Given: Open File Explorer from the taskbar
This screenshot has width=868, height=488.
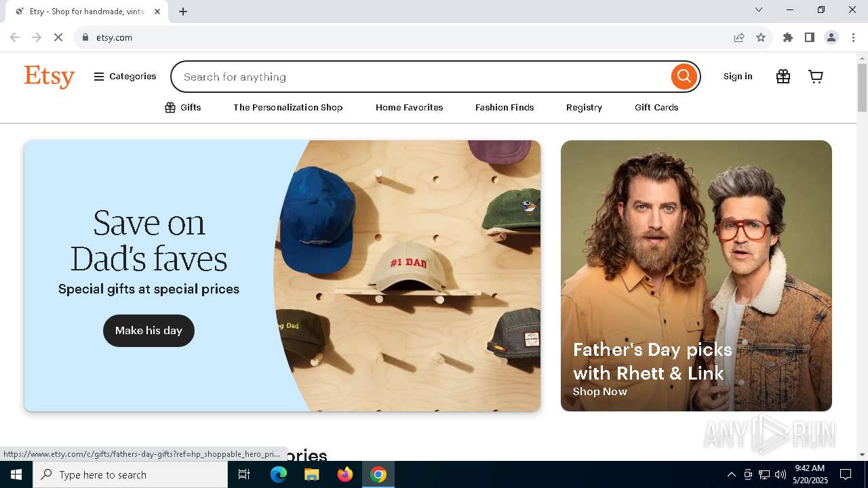Looking at the screenshot, I should [311, 474].
